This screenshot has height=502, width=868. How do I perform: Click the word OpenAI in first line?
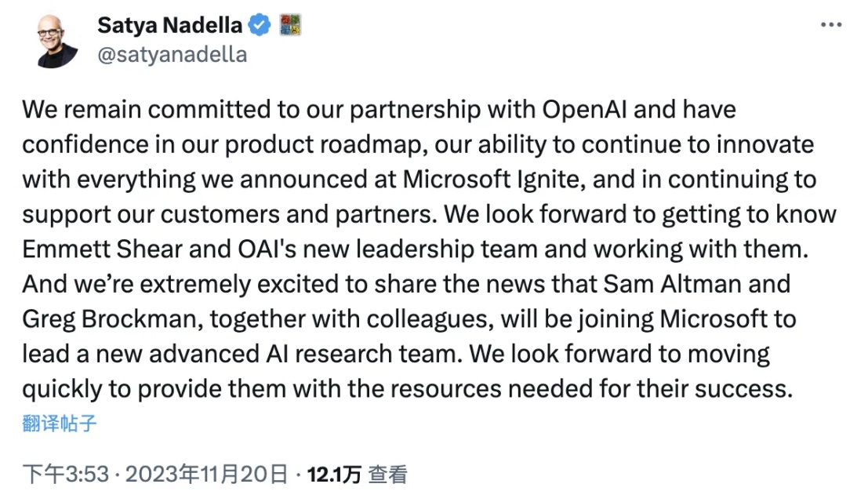(584, 110)
